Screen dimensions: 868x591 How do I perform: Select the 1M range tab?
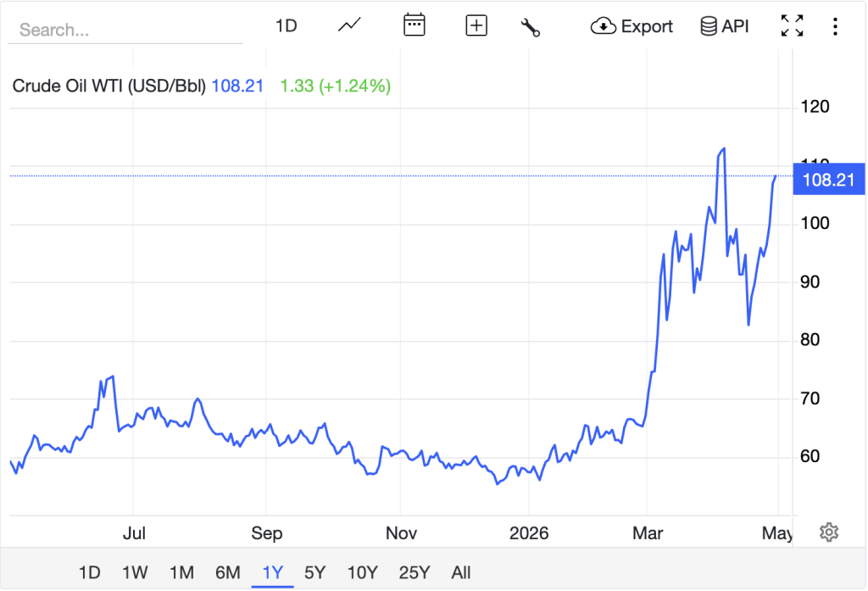coord(181,572)
